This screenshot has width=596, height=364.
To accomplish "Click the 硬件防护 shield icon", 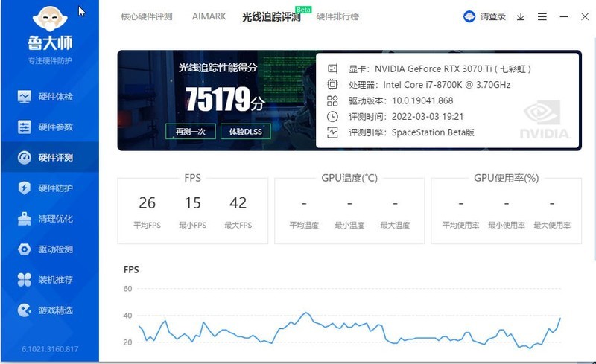I will coord(25,188).
